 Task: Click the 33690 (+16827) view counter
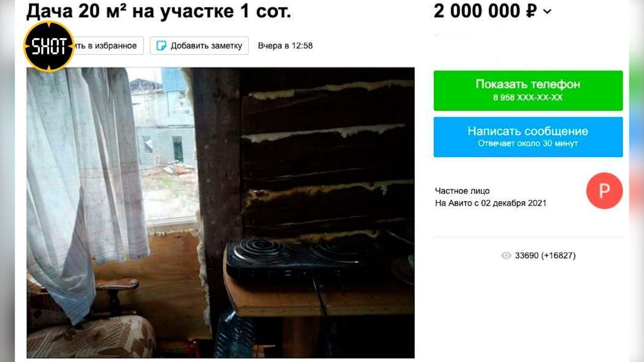[545, 255]
